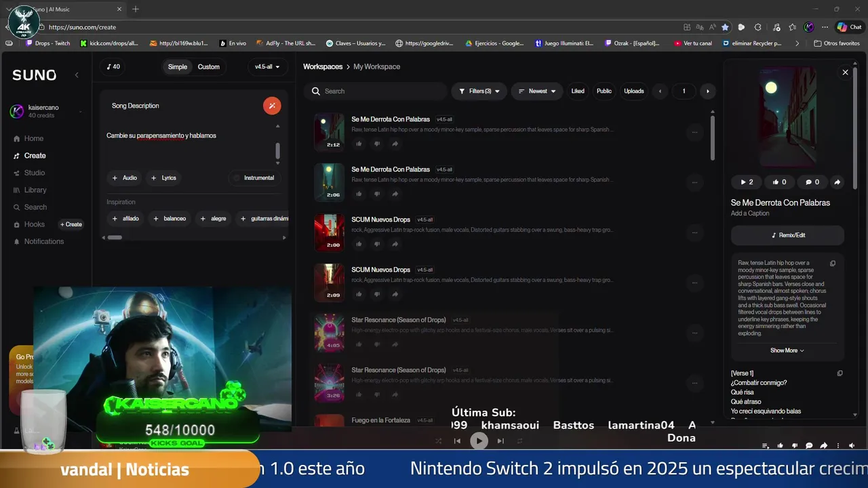
Task: Add Audio to the song description
Action: coord(124,178)
